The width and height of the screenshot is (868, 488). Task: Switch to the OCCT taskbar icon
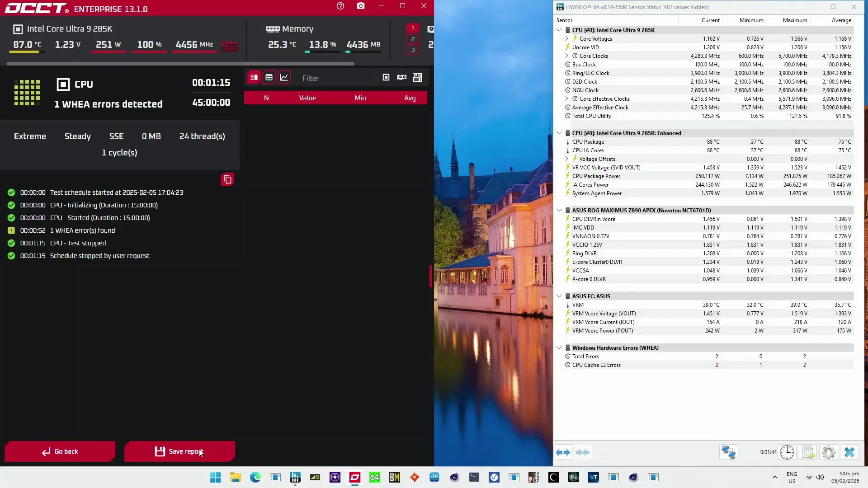[x=355, y=477]
